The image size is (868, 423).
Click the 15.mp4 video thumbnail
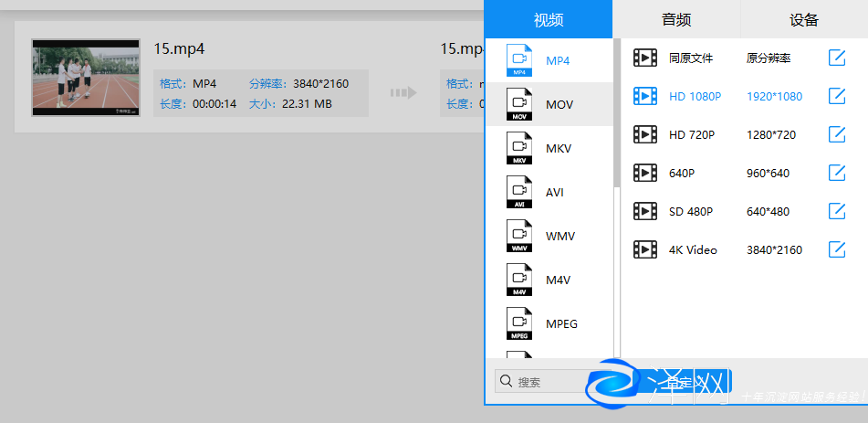pyautogui.click(x=85, y=78)
